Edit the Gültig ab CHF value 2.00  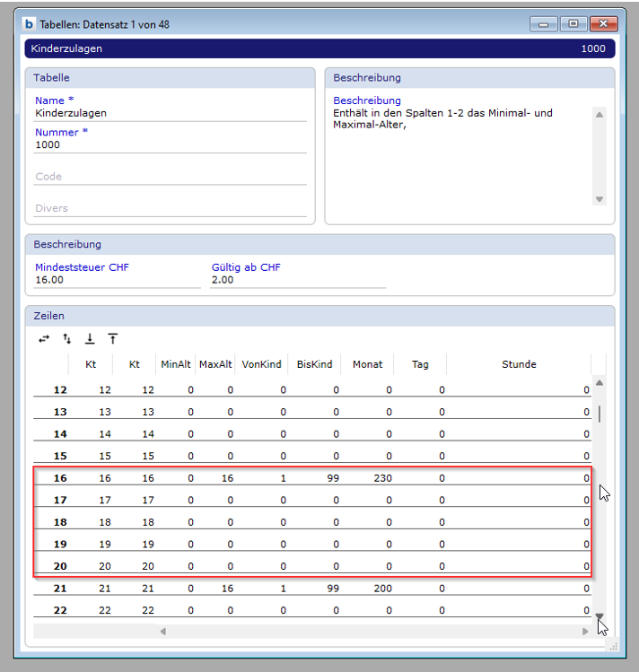tap(296, 280)
